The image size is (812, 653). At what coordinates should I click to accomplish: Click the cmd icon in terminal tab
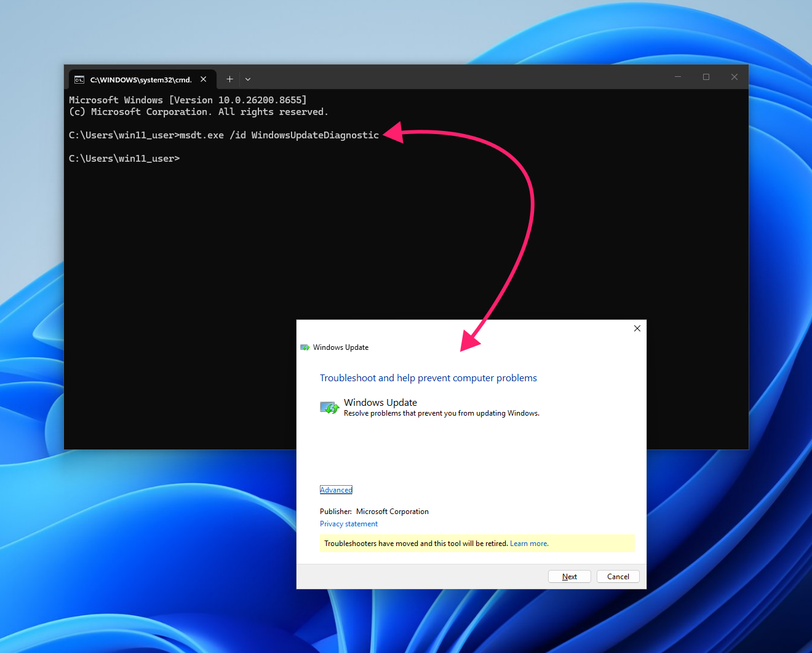click(x=79, y=80)
